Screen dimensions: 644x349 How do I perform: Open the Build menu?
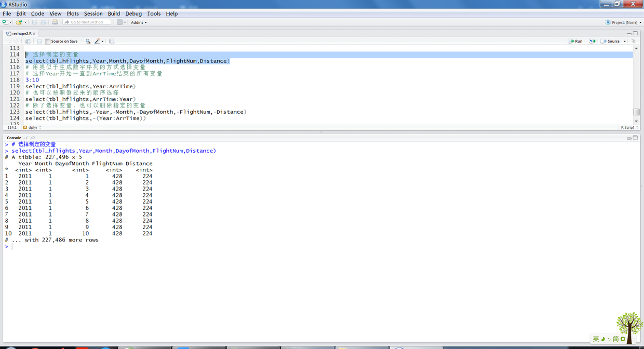(x=114, y=14)
